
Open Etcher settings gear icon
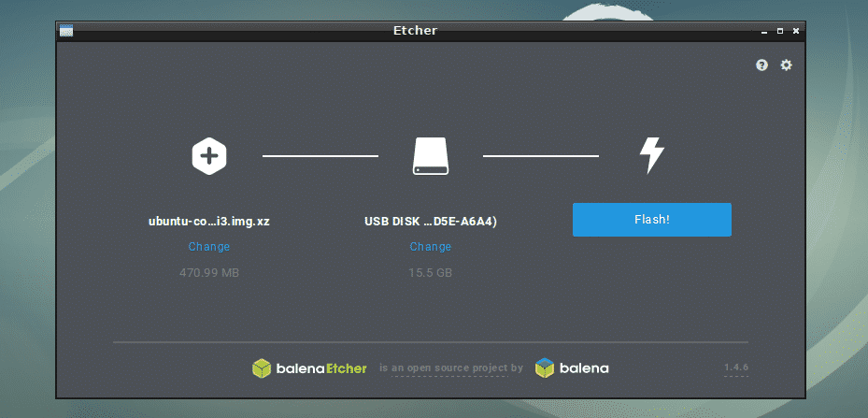786,65
